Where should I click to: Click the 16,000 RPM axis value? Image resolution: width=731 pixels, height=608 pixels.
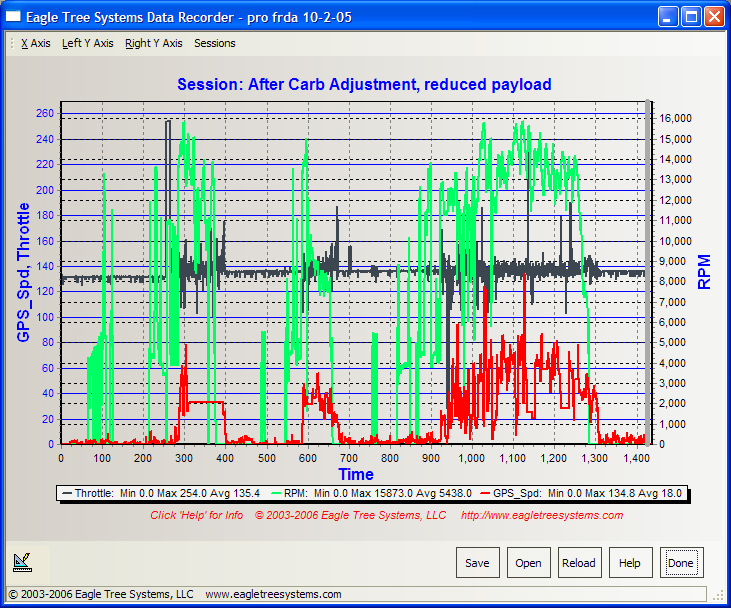(675, 118)
